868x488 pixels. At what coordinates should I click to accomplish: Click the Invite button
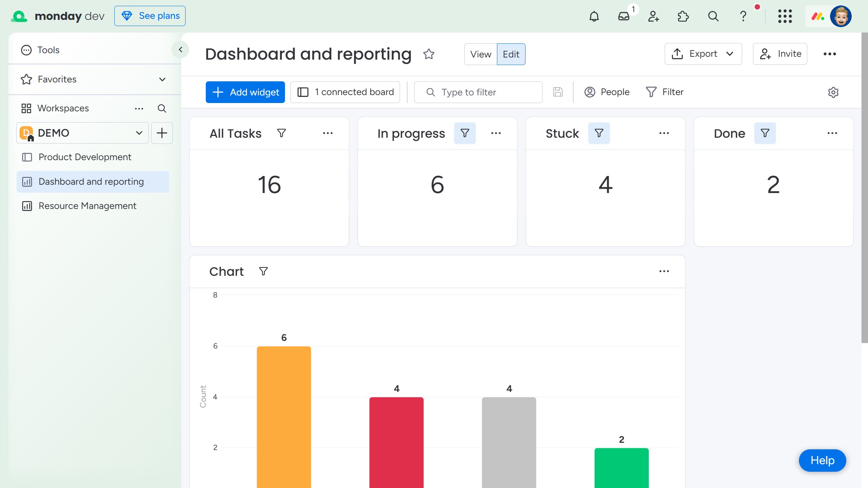click(x=780, y=54)
